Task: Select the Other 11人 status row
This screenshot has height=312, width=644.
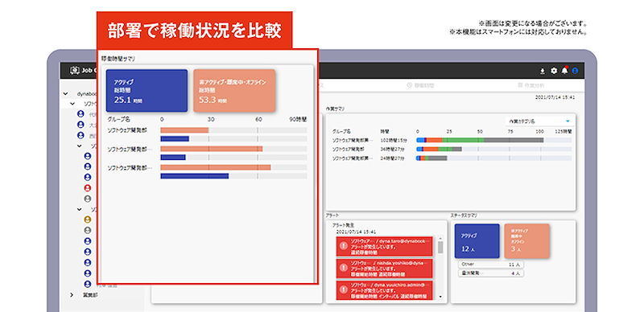Action: [491, 265]
